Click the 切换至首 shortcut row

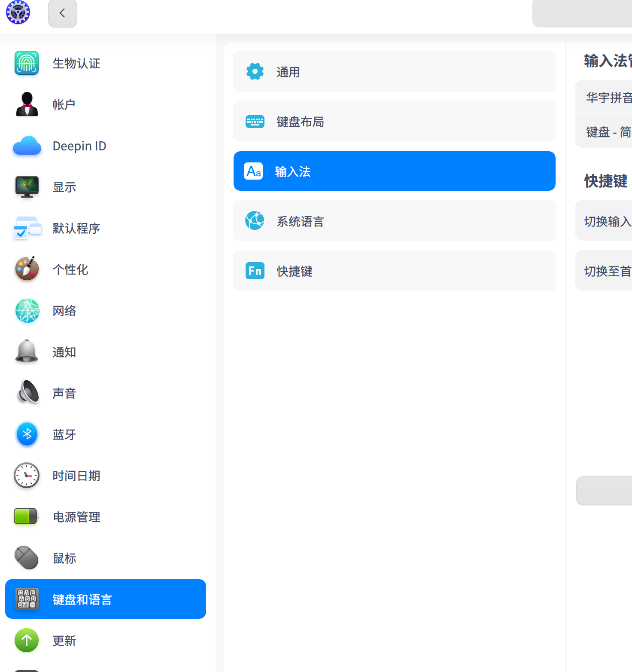pyautogui.click(x=604, y=271)
